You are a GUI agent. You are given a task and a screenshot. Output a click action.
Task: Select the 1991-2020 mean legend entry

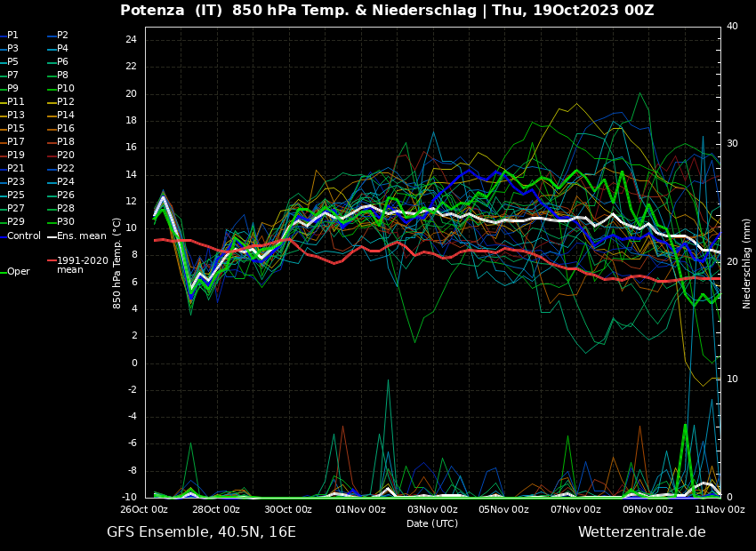point(82,265)
